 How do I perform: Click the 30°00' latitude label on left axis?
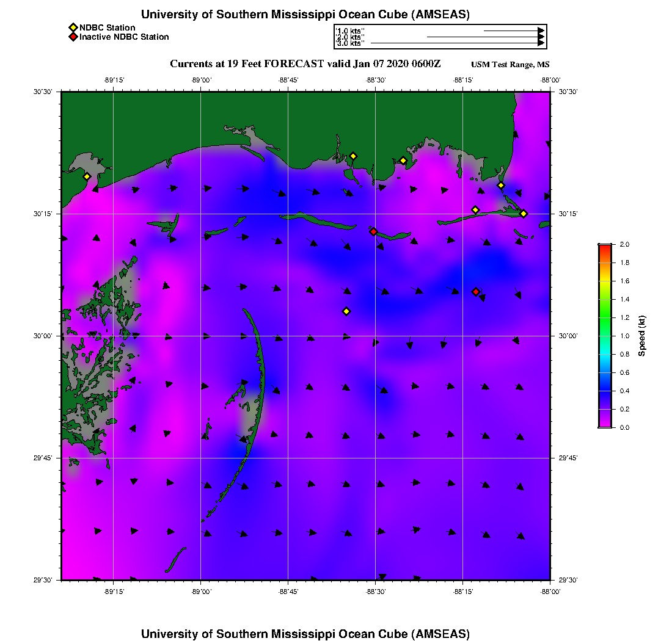point(46,336)
